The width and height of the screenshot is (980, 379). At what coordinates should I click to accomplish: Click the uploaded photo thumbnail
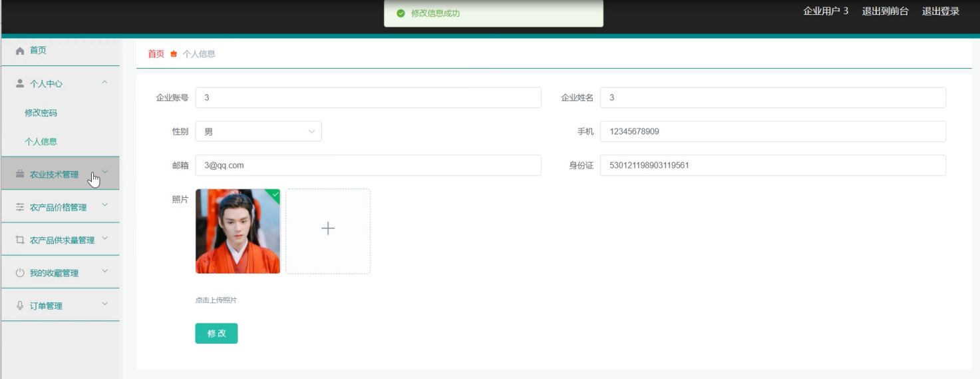[238, 231]
